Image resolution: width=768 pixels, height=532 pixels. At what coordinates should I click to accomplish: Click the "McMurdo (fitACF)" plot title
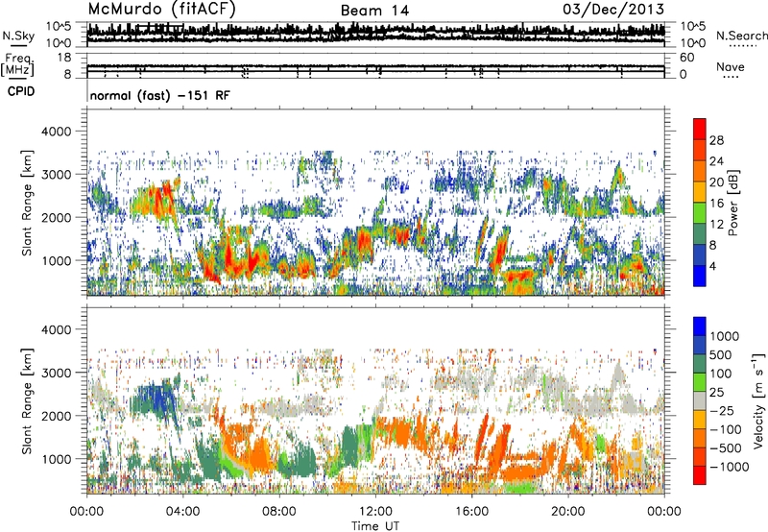coord(162,9)
